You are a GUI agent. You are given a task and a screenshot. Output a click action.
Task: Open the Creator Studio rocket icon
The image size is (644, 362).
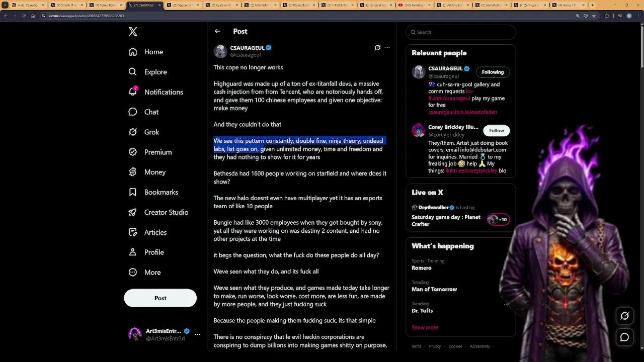coord(133,212)
